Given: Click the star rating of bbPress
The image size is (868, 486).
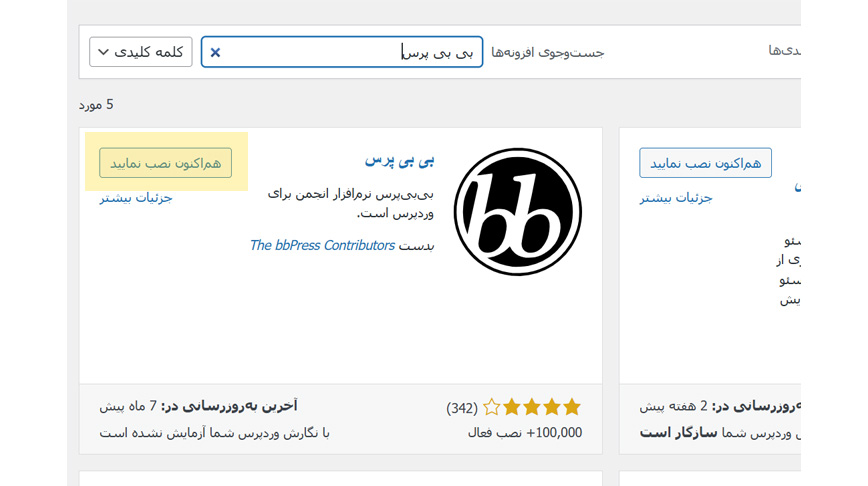Looking at the screenshot, I should 531,407.
